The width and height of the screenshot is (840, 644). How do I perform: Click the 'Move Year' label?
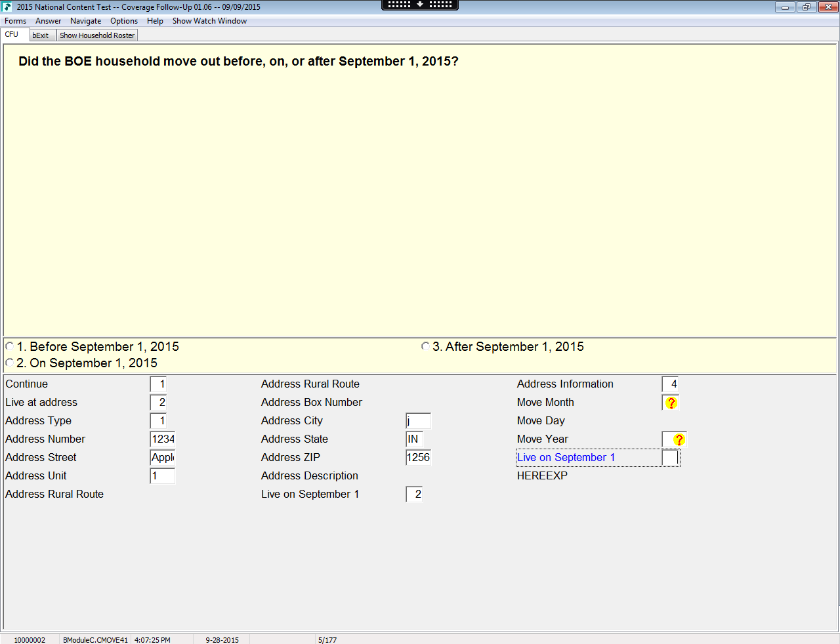(543, 439)
